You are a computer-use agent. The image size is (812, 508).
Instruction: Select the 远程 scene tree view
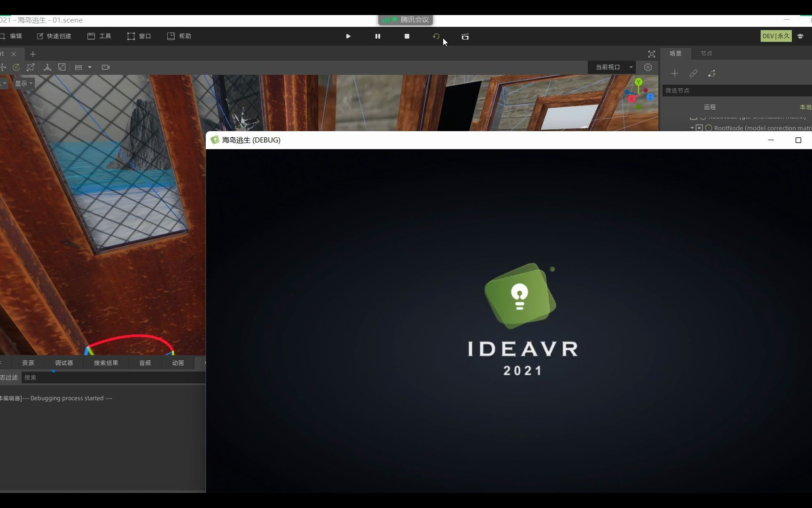710,107
